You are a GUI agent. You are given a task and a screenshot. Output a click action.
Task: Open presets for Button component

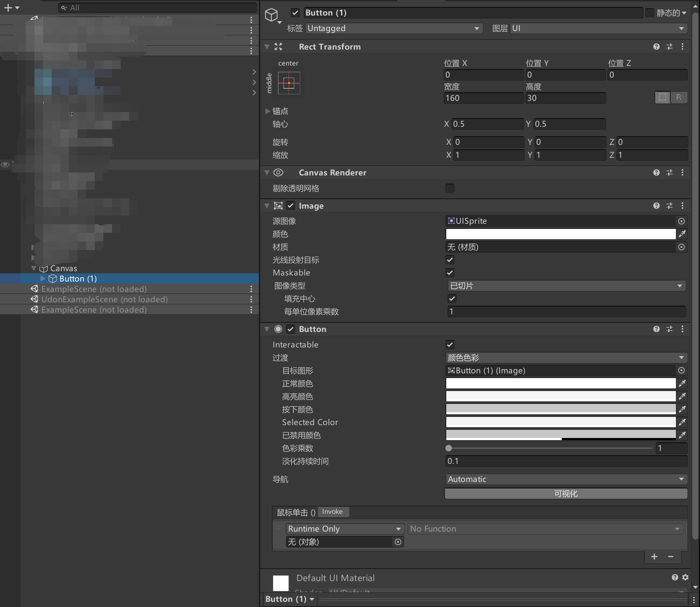[x=669, y=329]
